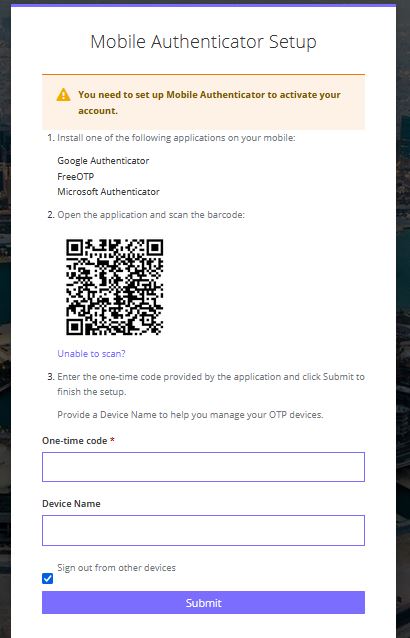Click the 'Mobile Authenticator Setup' heading
The image size is (410, 638).
[203, 42]
